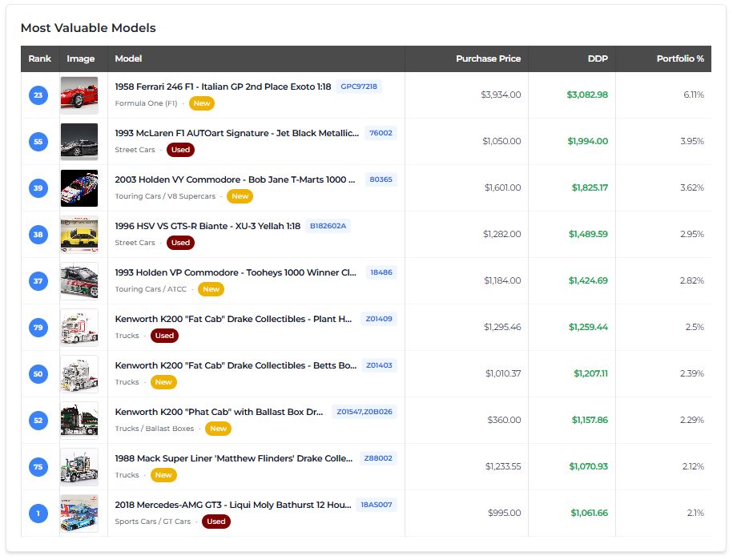Click the Rank column header
The height and width of the screenshot is (560, 733).
(39, 58)
